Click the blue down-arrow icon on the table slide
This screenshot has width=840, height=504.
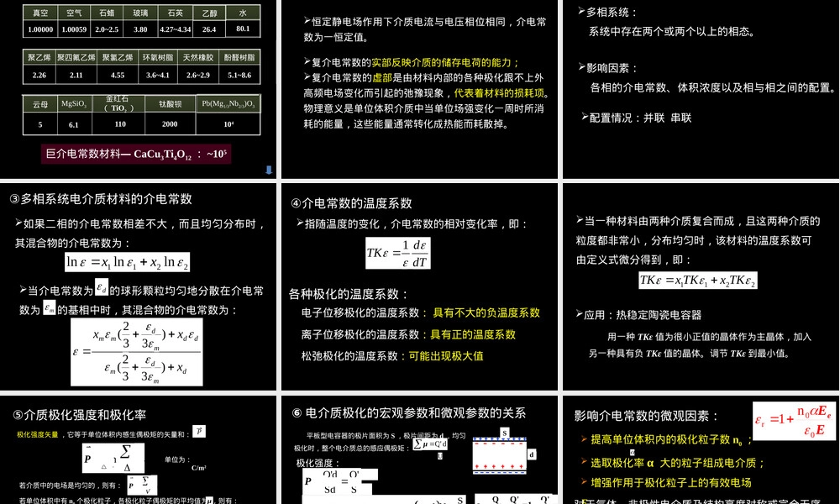[269, 170]
